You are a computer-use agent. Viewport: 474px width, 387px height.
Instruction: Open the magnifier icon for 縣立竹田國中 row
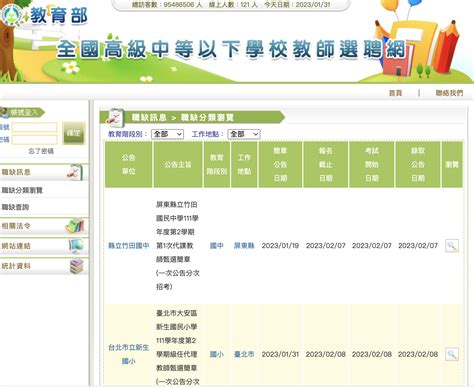tap(452, 246)
